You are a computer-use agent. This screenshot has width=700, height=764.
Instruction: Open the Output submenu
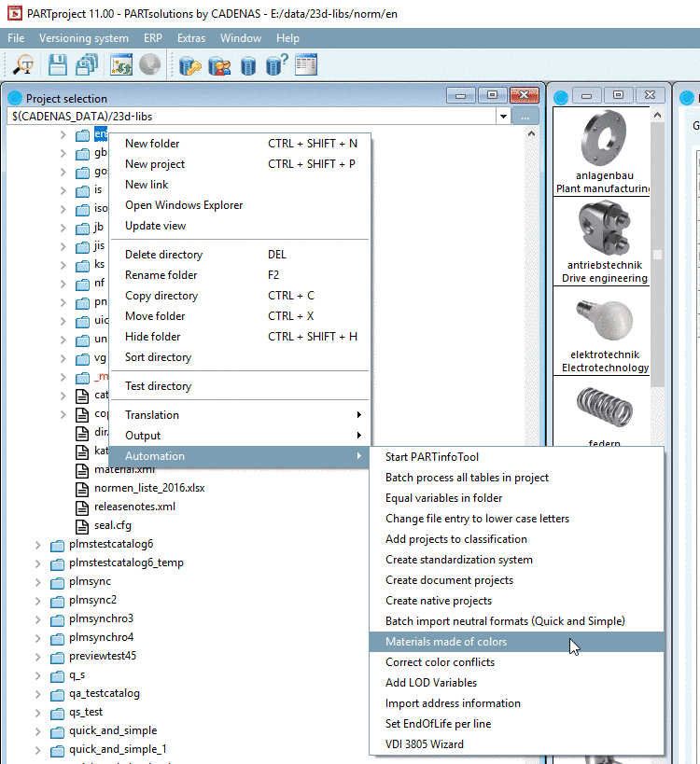240,435
